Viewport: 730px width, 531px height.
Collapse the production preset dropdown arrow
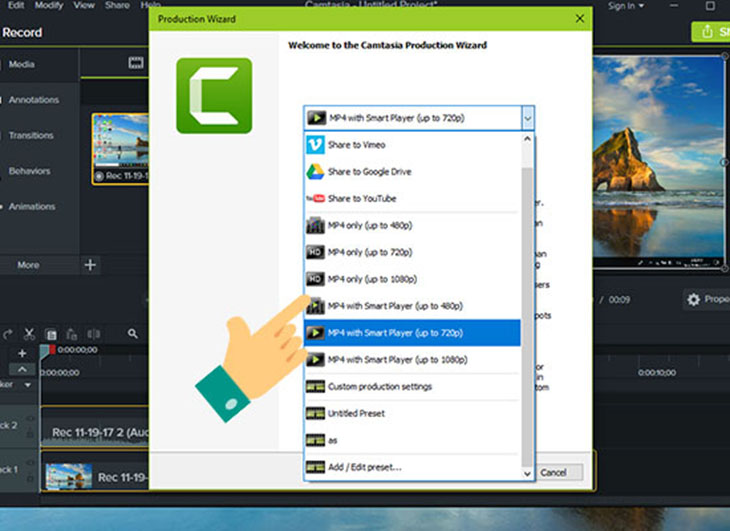527,118
